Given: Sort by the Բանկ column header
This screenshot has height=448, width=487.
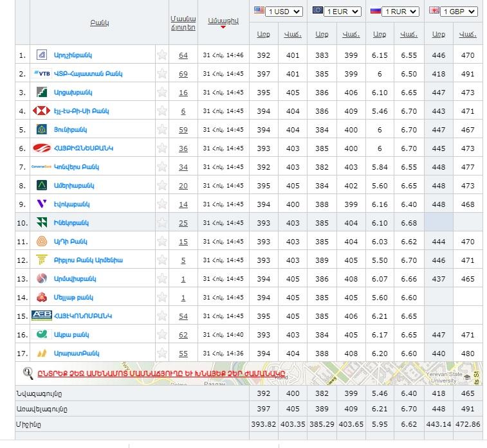Looking at the screenshot, I should pyautogui.click(x=100, y=23).
